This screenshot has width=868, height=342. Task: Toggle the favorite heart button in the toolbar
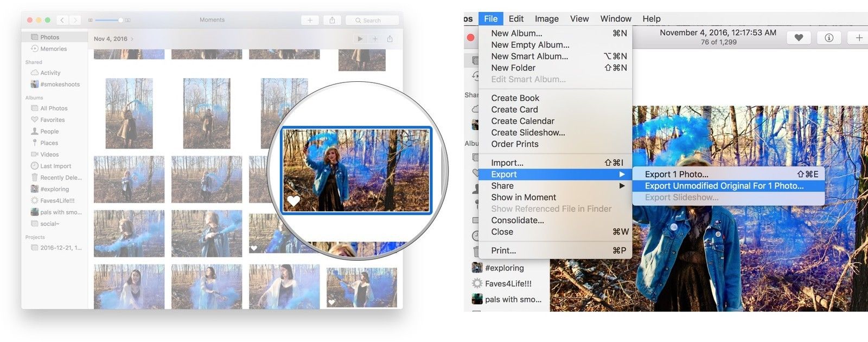tap(799, 37)
